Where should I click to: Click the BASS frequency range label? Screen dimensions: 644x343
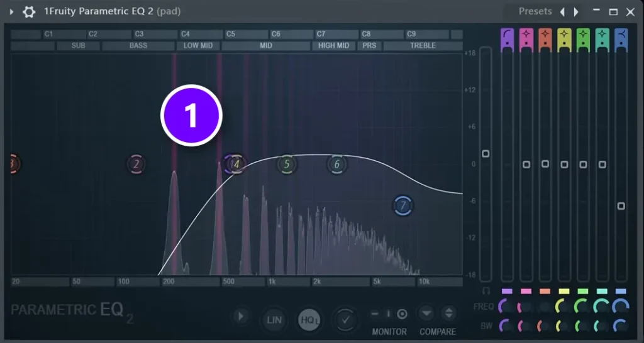pos(138,45)
